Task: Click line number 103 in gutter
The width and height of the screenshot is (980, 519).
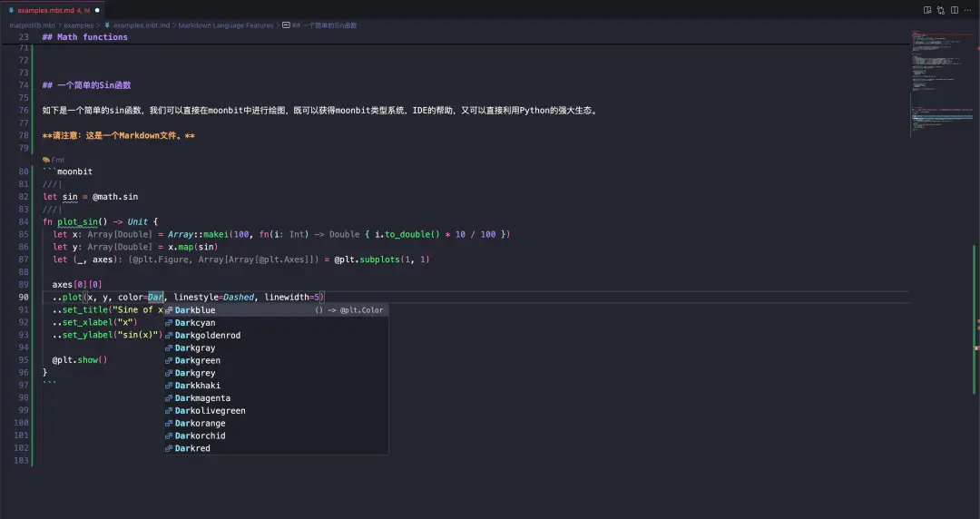Action: click(21, 460)
